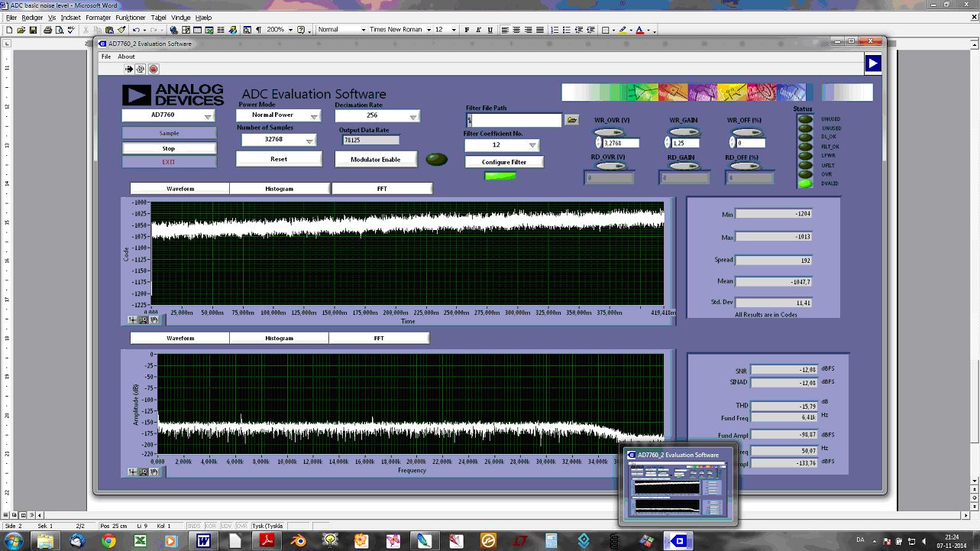The image size is (980, 551).
Task: Open the Word Filer menu
Action: click(11, 17)
